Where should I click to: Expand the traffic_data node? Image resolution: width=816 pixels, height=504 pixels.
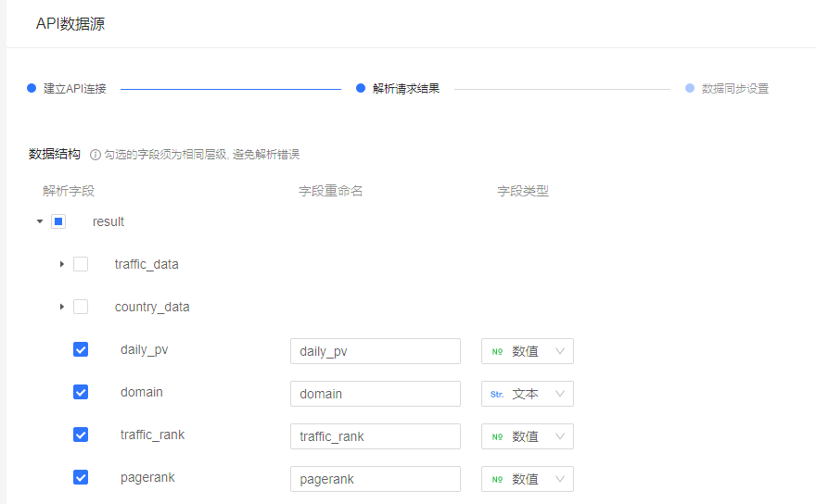pos(62,264)
